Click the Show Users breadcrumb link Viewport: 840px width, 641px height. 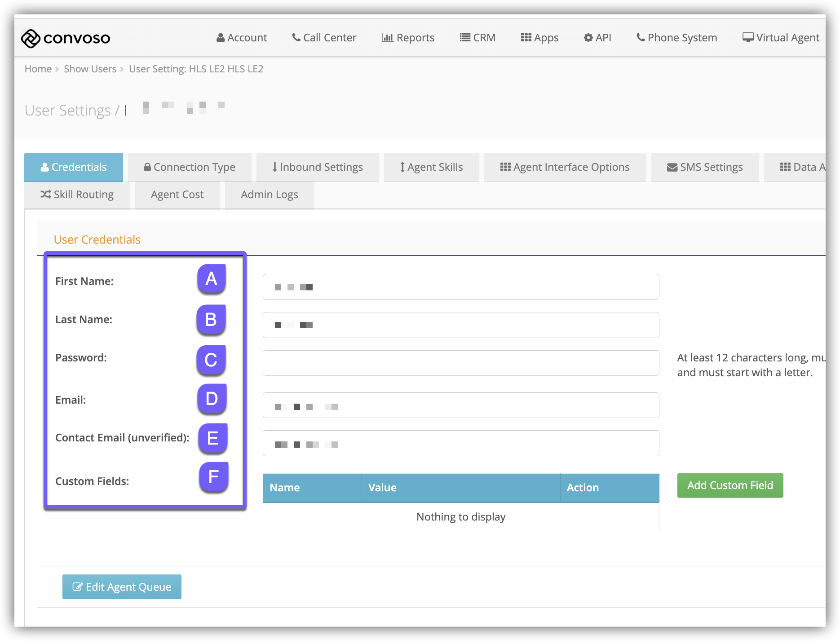[90, 69]
